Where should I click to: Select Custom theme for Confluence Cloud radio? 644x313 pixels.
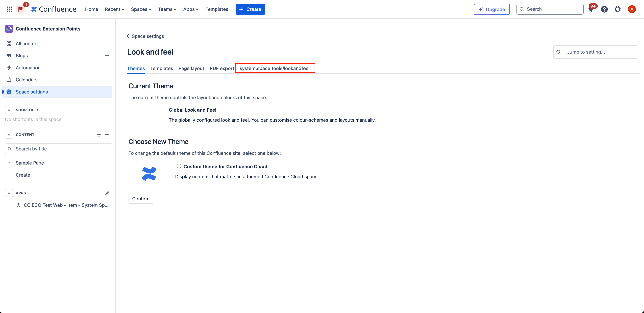click(x=179, y=166)
